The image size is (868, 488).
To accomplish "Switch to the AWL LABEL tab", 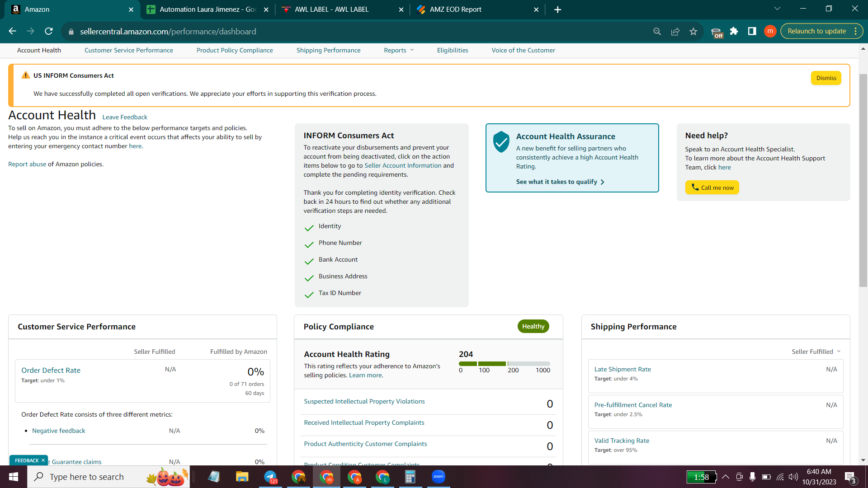I will (x=342, y=9).
